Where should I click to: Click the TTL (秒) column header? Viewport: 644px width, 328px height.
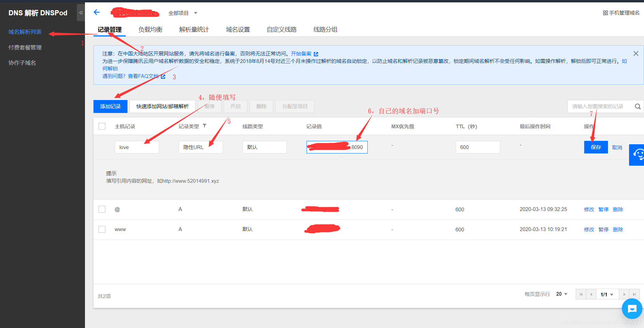click(x=466, y=127)
